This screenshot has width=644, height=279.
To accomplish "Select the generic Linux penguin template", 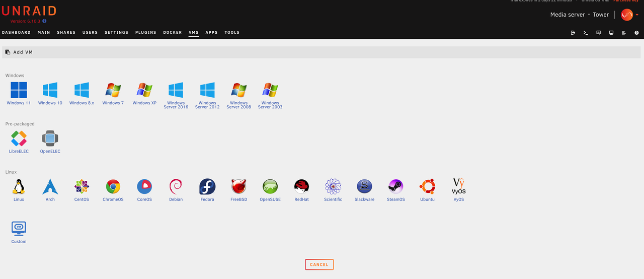I will (19, 190).
